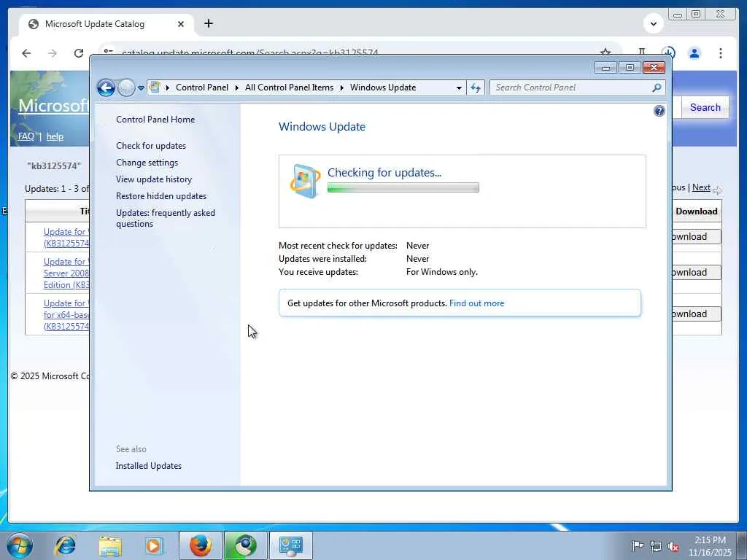Open Updates frequently asked questions link
Screen dimensions: 747x560
[166, 218]
